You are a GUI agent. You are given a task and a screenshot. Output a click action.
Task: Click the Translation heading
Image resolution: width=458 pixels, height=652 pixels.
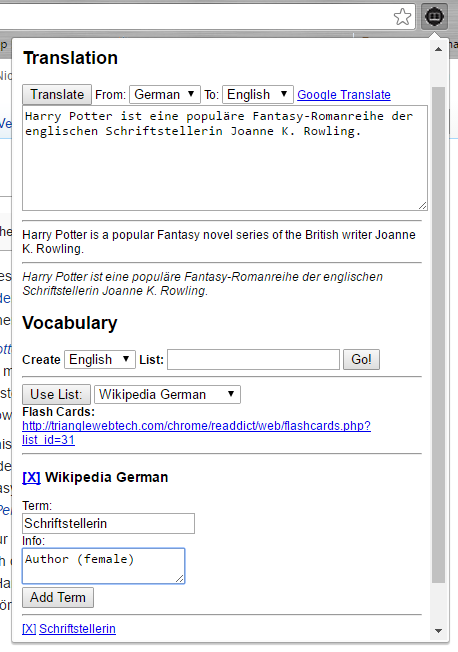(71, 58)
